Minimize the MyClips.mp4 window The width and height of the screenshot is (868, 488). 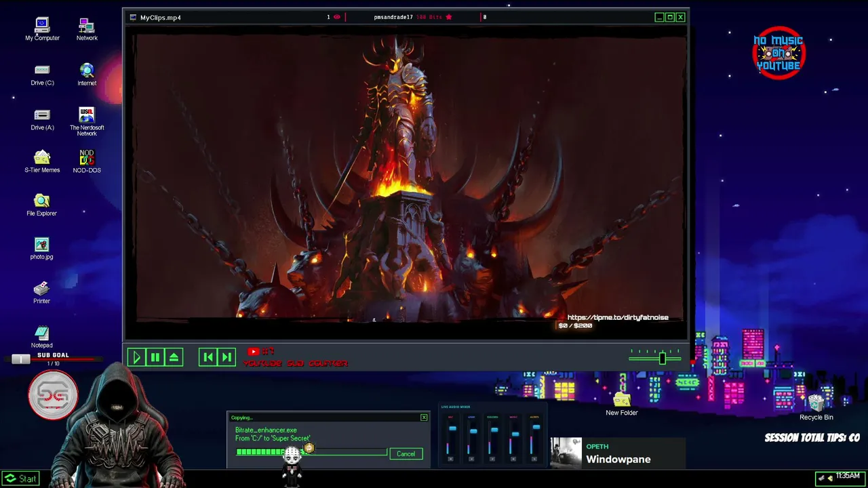tap(658, 17)
